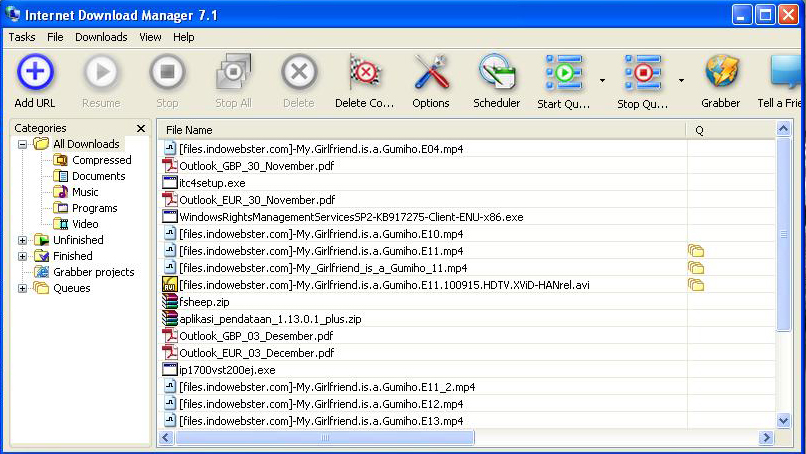Screen dimensions: 806x454
Task: Open the Start Queue dropdown arrow
Action: click(602, 80)
